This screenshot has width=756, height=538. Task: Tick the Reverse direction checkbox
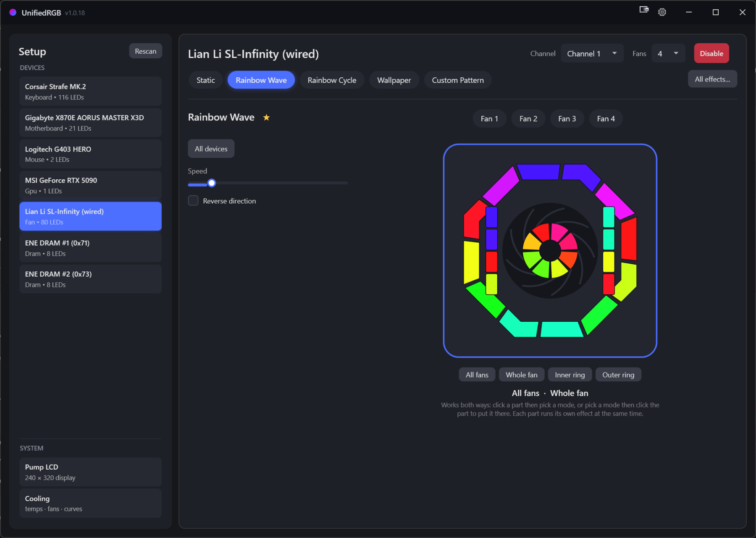click(193, 201)
